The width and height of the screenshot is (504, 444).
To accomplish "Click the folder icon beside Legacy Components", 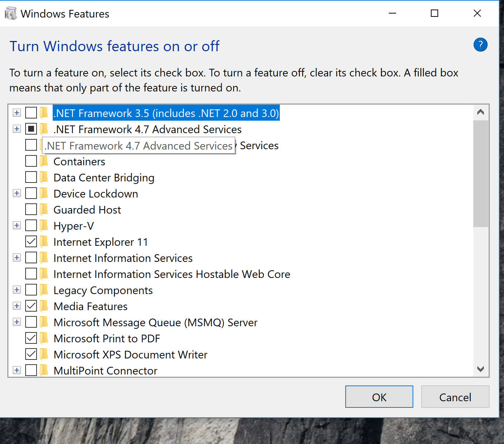I will click(x=44, y=290).
